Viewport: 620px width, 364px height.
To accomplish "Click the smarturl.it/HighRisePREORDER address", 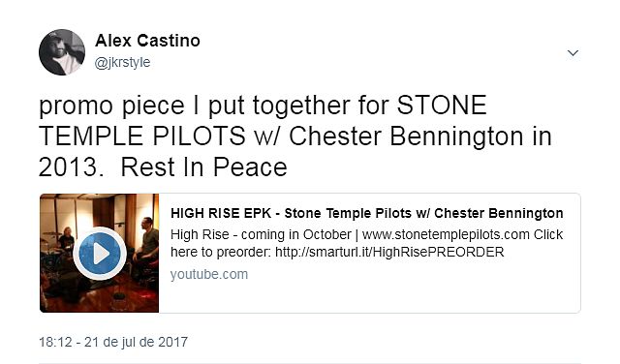I will tap(389, 252).
